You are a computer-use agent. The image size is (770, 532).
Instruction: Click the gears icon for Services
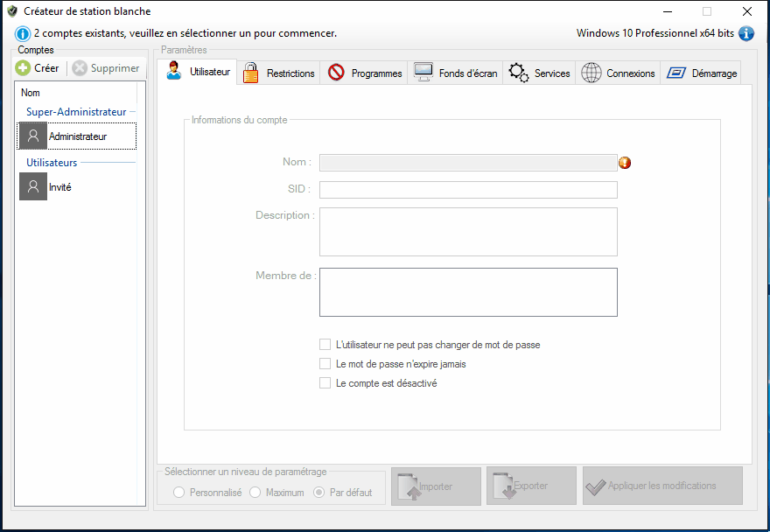518,73
